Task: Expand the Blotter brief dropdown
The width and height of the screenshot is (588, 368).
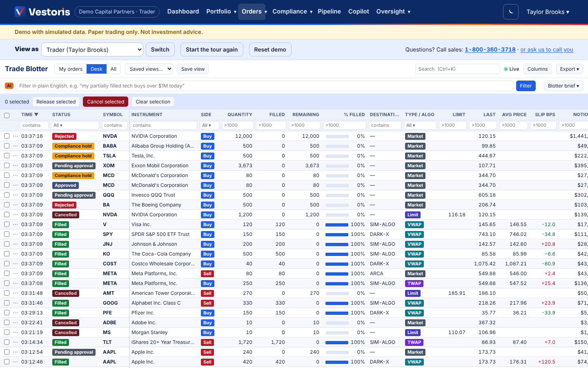Action: [x=563, y=86]
